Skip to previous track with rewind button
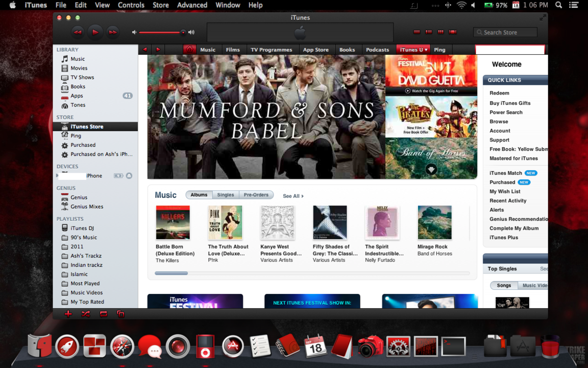Image resolution: width=588 pixels, height=368 pixels. [78, 32]
